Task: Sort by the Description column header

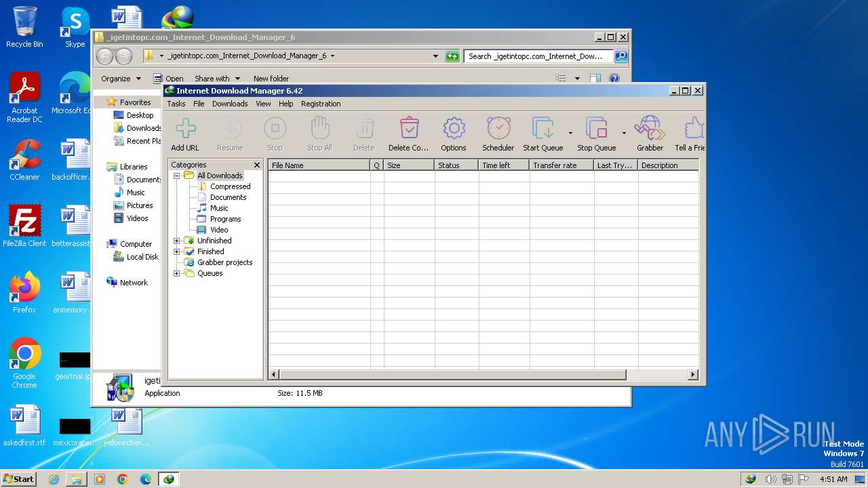Action: [x=668, y=165]
